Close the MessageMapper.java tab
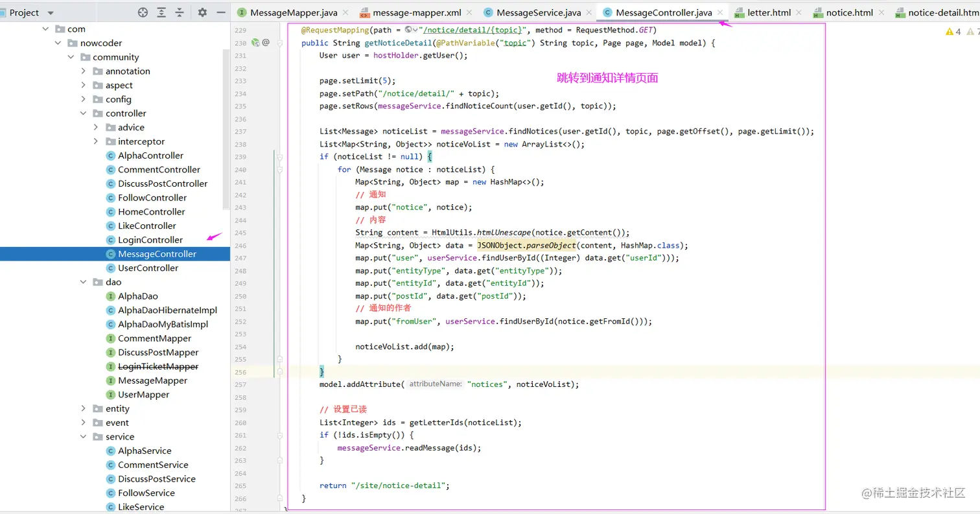980x514 pixels. click(345, 12)
